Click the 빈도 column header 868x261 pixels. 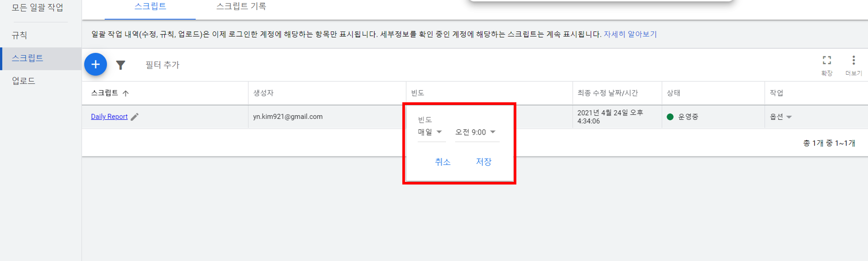coord(418,93)
